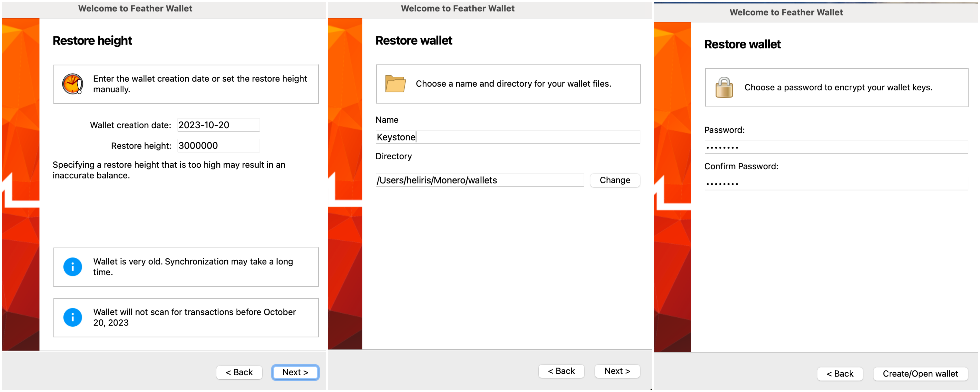
Task: Click the info icon beside 'will not scan' notice
Action: click(x=73, y=317)
